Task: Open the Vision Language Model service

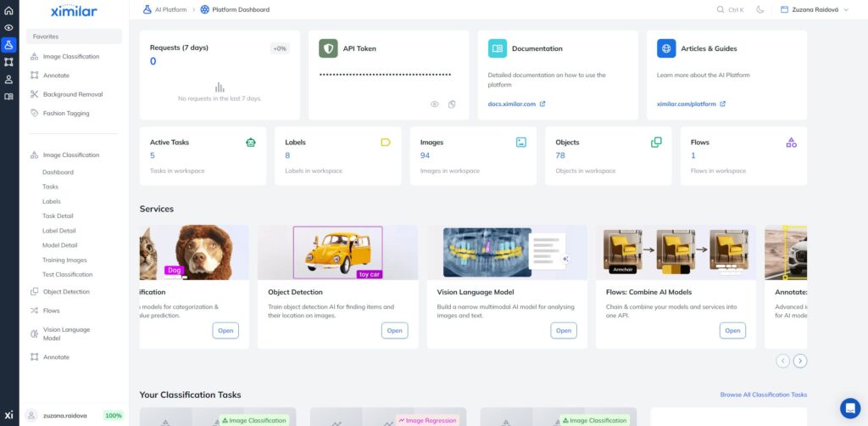Action: [564, 331]
